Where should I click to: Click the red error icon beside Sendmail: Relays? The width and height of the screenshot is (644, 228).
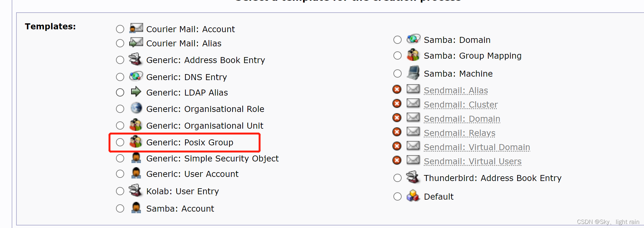[x=397, y=132]
